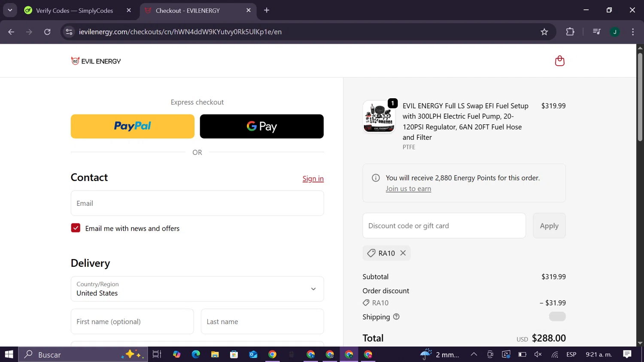The height and width of the screenshot is (362, 644).
Task: Open the Chrome three-dot menu
Action: (633, 32)
